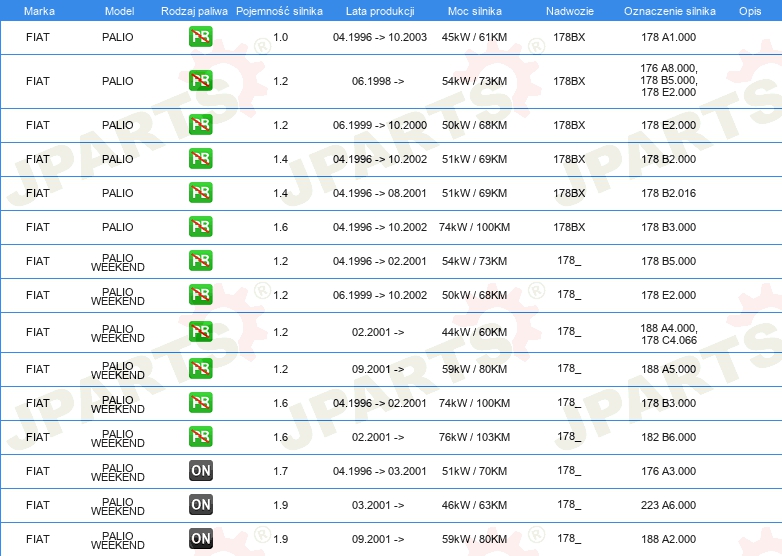Select engine code 188 A5.000
782x556 pixels.
point(668,369)
